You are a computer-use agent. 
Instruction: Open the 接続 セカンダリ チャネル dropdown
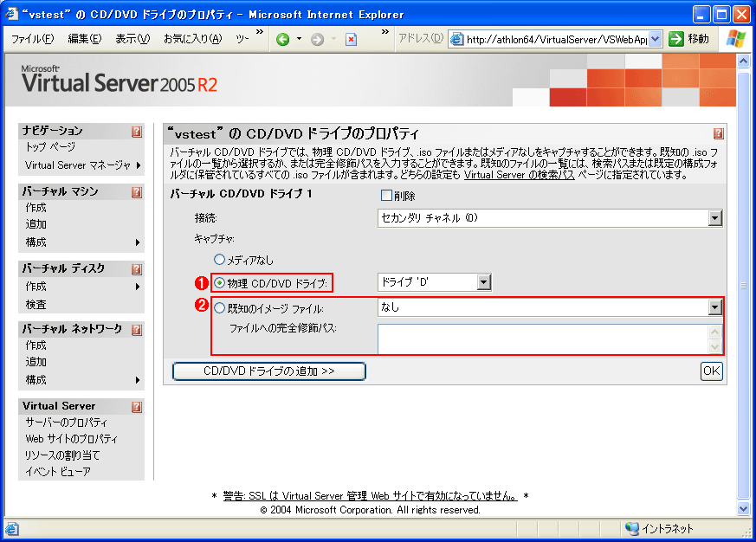pyautogui.click(x=715, y=218)
